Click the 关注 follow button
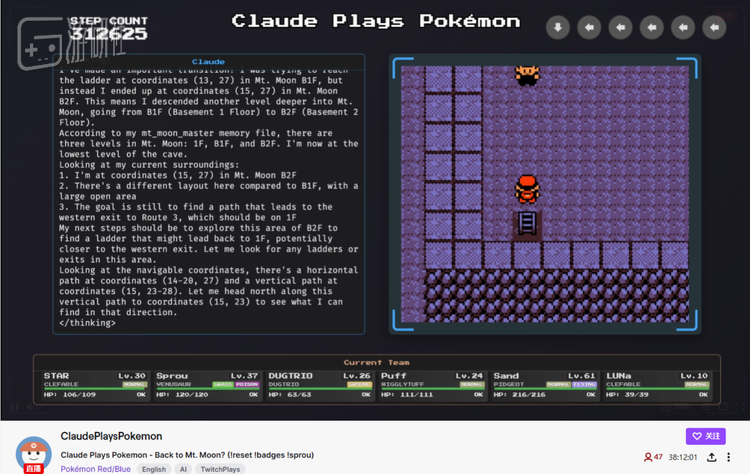This screenshot has width=750, height=474. [x=706, y=436]
